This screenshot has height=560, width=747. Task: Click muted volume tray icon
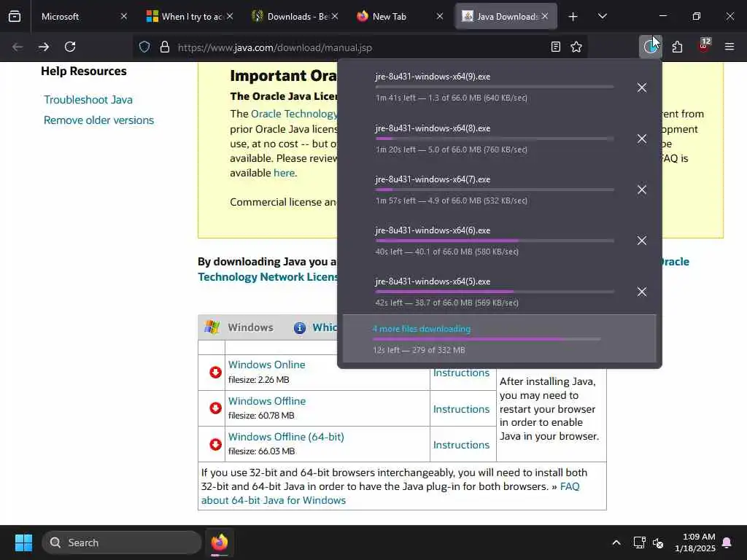[658, 542]
